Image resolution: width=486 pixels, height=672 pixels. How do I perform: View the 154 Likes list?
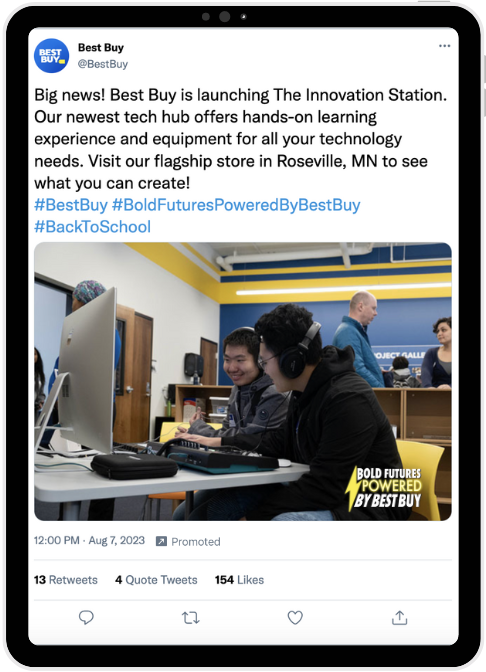(239, 580)
